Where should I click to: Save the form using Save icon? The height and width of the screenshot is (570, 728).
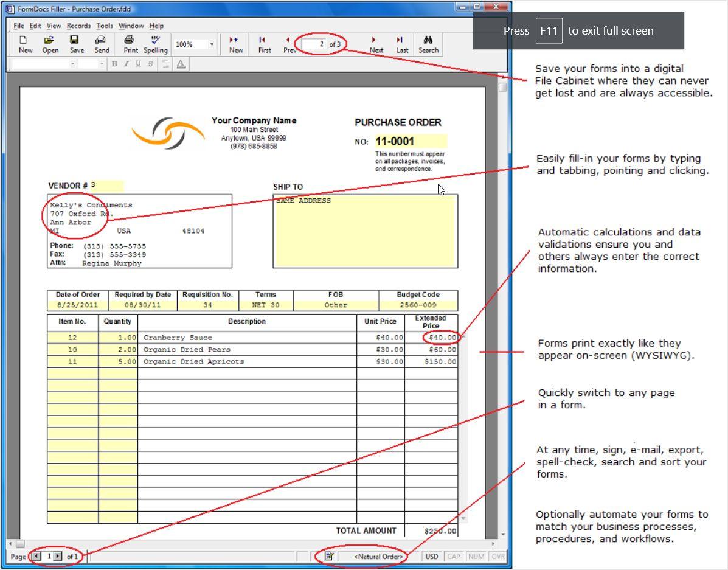[x=77, y=44]
